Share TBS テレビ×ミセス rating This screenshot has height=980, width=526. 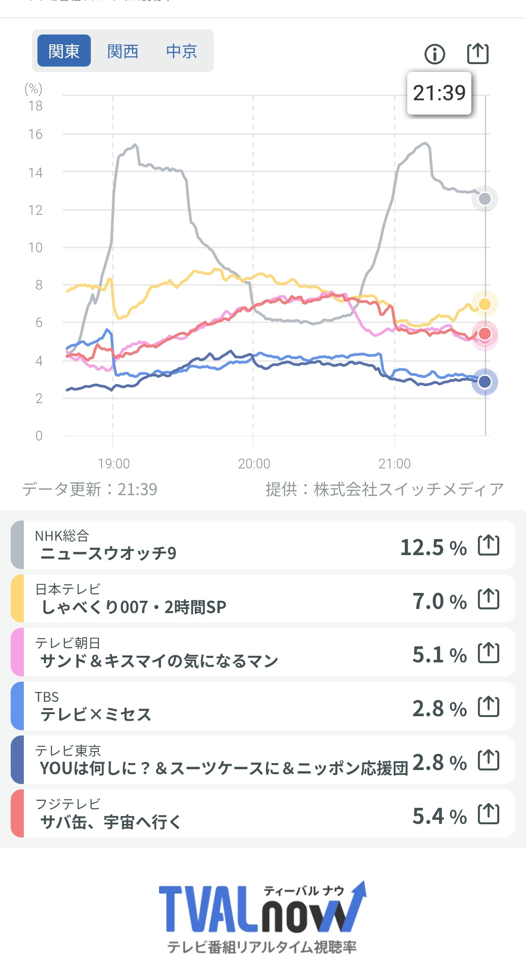point(489,707)
